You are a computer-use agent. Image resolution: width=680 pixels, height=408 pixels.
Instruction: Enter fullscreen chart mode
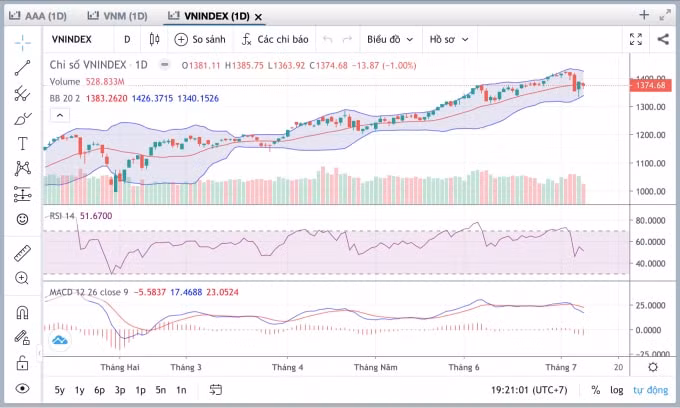636,39
